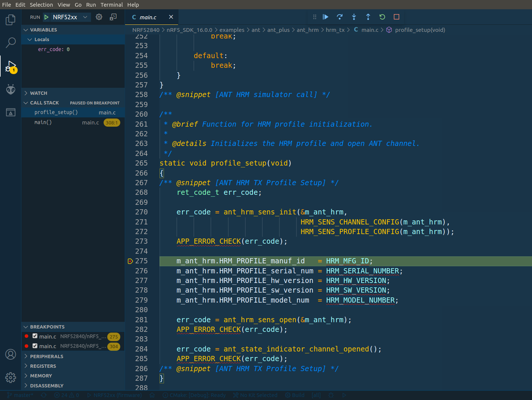Open the PlatformIO alien head icon
Image resolution: width=532 pixels, height=400 pixels.
pos(10,89)
